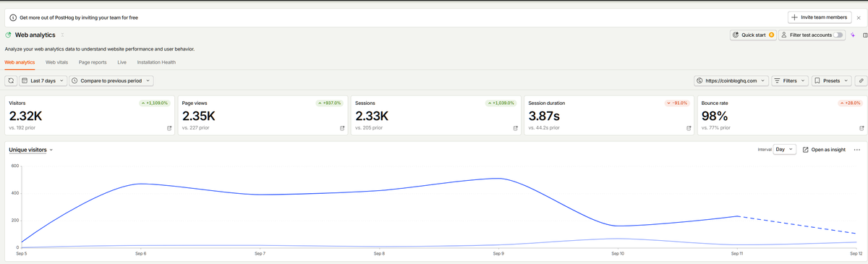The height and width of the screenshot is (264, 868).
Task: Click the Quick start button
Action: click(x=753, y=35)
